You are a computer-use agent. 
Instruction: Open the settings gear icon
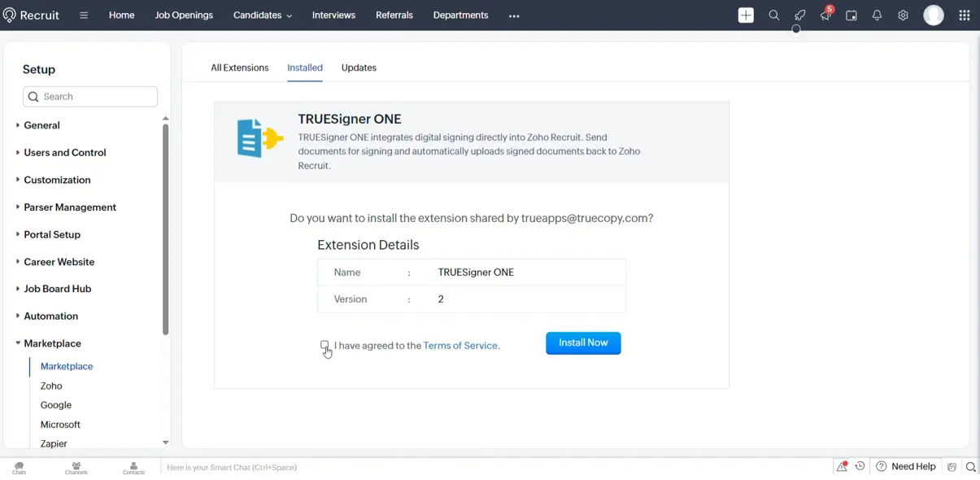pos(904,15)
